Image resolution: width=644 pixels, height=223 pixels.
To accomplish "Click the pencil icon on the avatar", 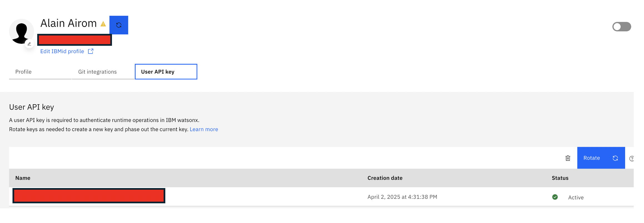I will 29,44.
